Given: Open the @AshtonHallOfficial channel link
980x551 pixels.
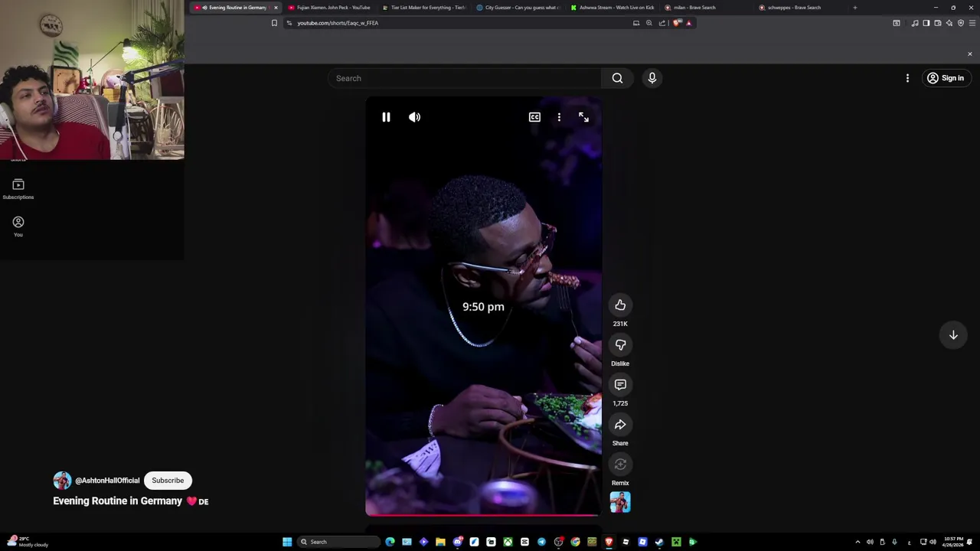Looking at the screenshot, I should [x=107, y=481].
